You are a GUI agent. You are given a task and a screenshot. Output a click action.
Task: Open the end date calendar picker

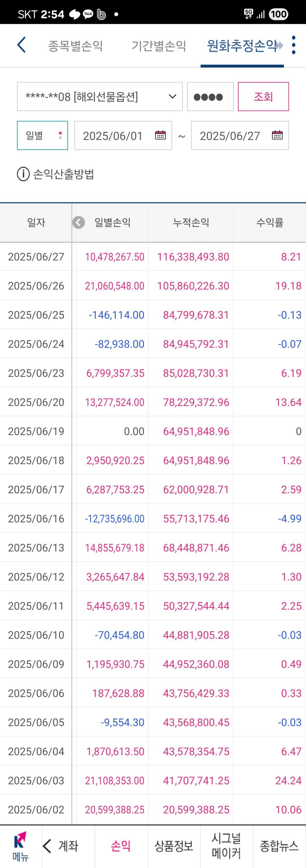pos(277,135)
